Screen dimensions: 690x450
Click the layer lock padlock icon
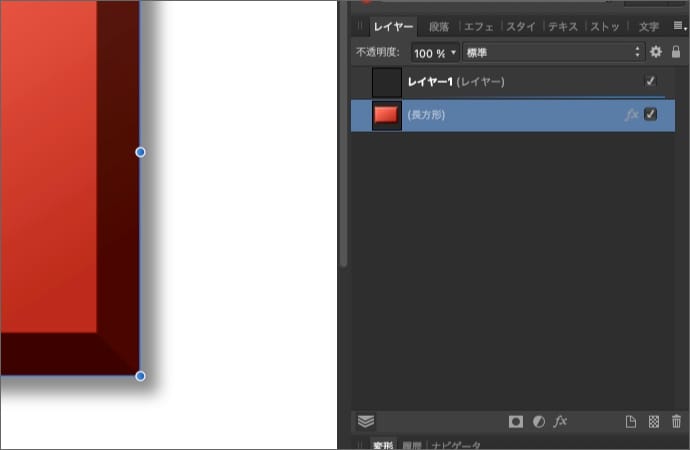pos(676,52)
